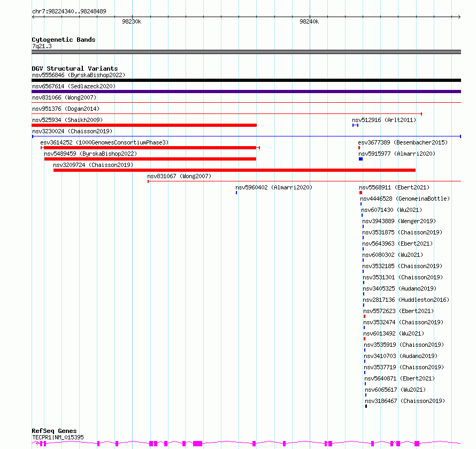The width and height of the screenshot is (476, 449).
Task: Click the 7q21.3 band label
Action: [x=42, y=46]
